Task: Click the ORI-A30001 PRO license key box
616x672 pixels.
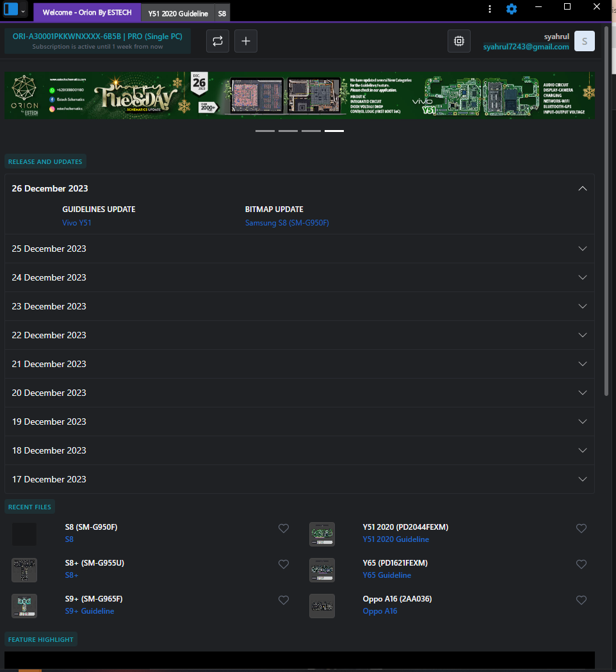Action: click(x=98, y=41)
